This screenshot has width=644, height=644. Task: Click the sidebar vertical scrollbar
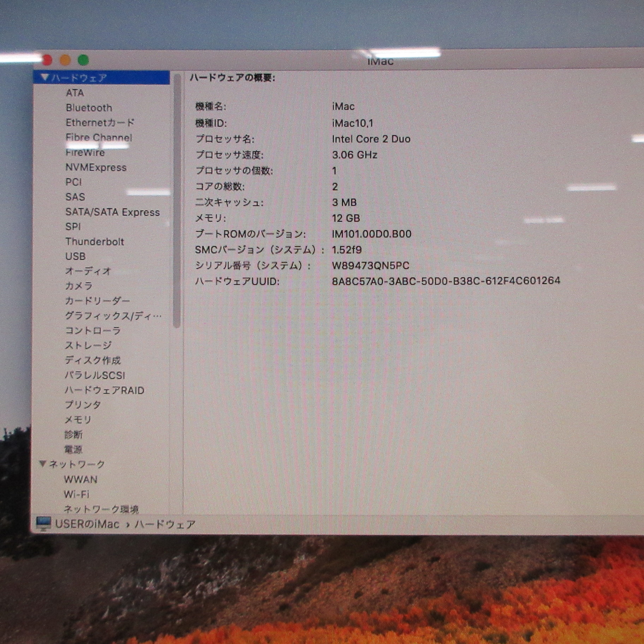(177, 201)
